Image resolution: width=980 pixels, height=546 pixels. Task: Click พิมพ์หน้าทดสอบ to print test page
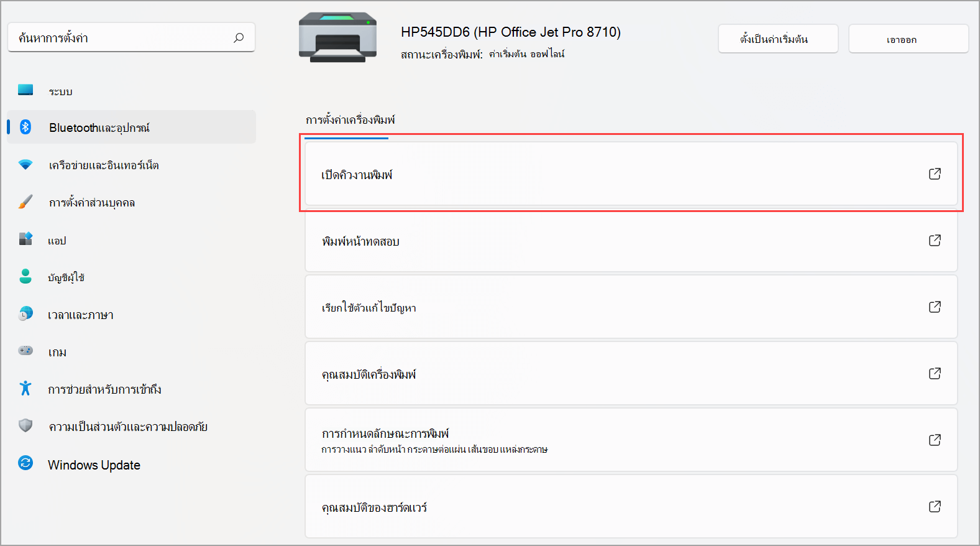631,241
